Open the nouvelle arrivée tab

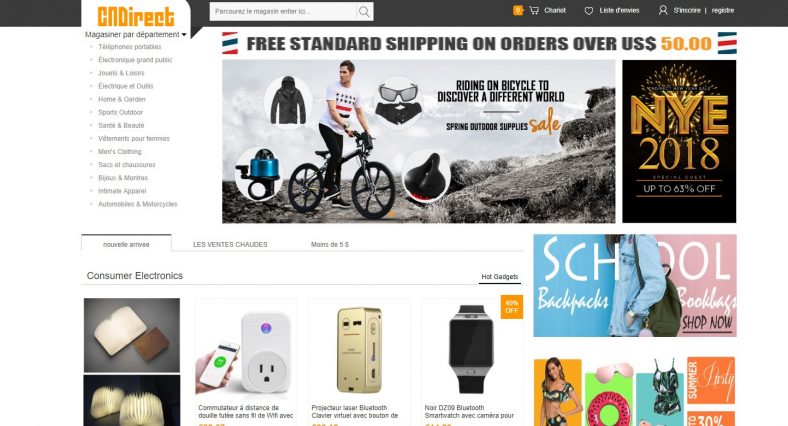126,244
